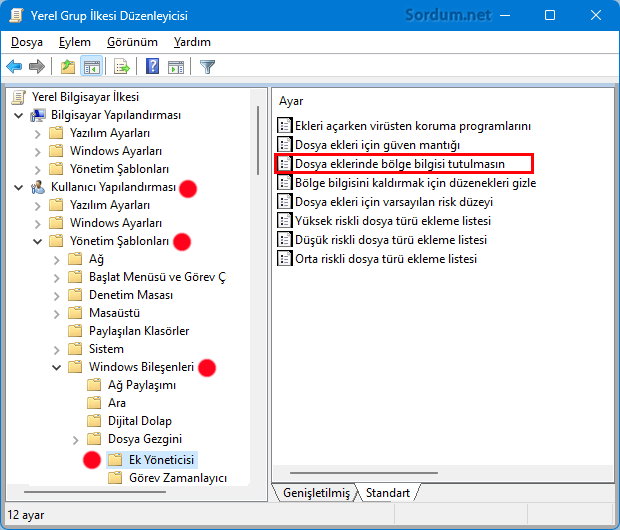Select the Standart tab
Viewport: 620px width, 530px height.
tap(388, 493)
